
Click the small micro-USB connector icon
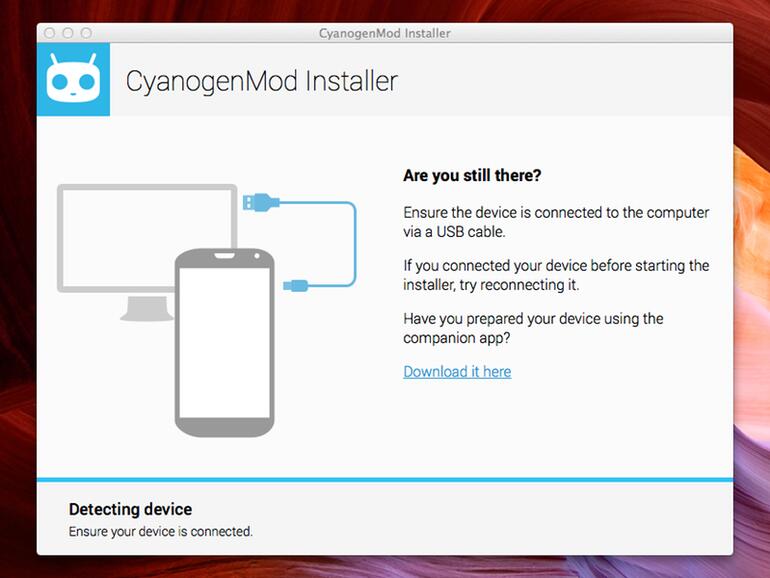click(296, 285)
